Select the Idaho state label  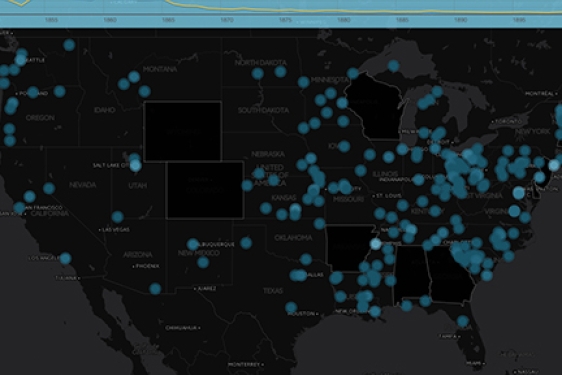(x=105, y=110)
